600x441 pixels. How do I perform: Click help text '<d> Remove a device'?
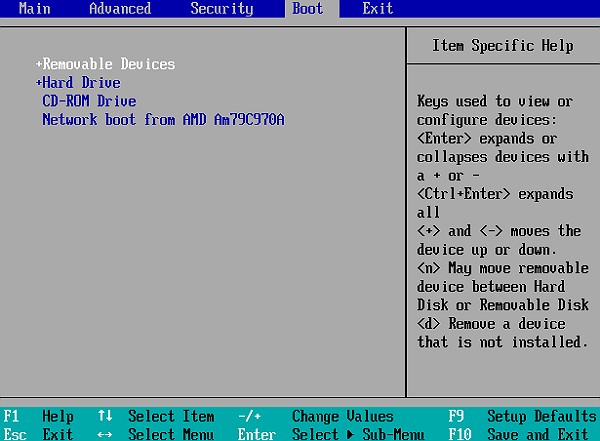pos(491,324)
